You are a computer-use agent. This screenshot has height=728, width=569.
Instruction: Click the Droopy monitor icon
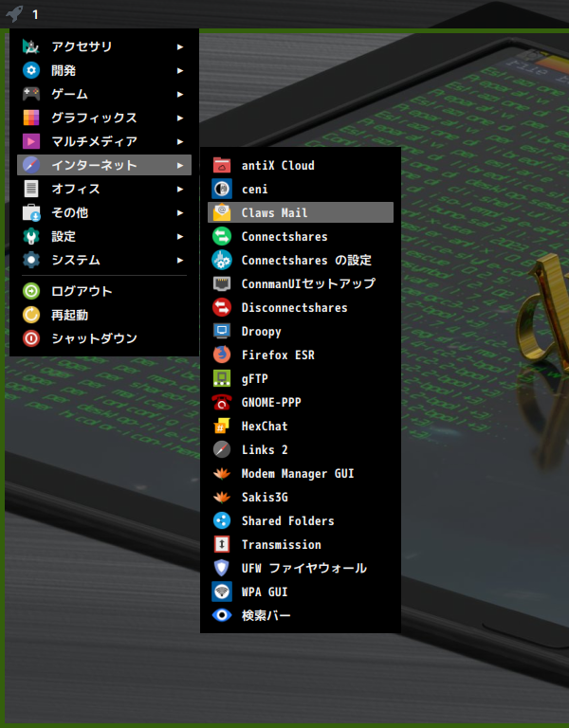(222, 331)
